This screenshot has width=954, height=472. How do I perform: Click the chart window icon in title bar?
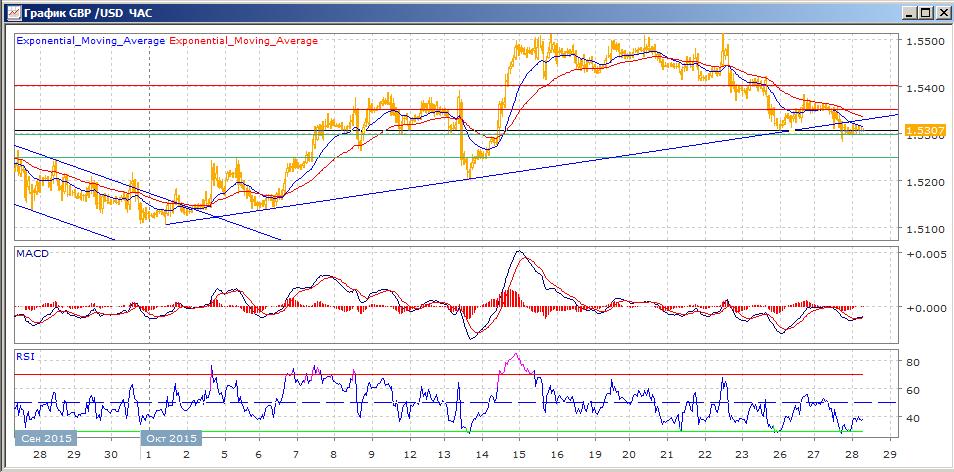coord(12,12)
